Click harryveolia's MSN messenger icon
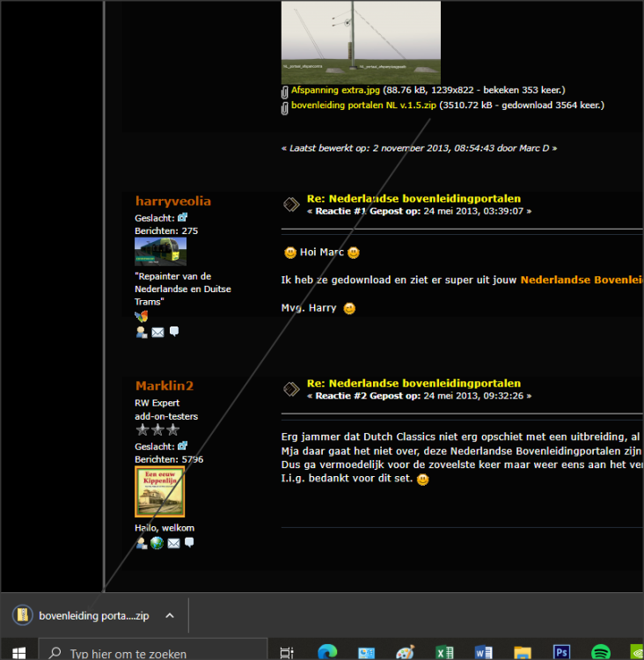Image resolution: width=644 pixels, height=660 pixels. click(141, 316)
